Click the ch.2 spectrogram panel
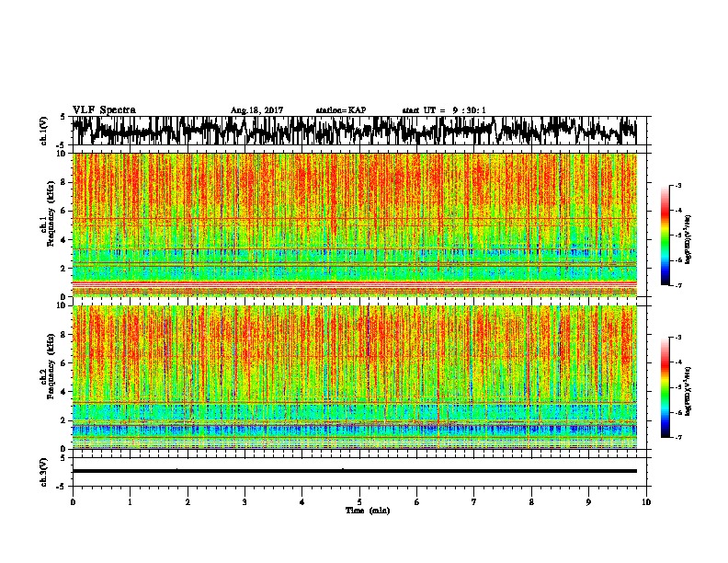This screenshot has height=563, width=728. coord(354,377)
